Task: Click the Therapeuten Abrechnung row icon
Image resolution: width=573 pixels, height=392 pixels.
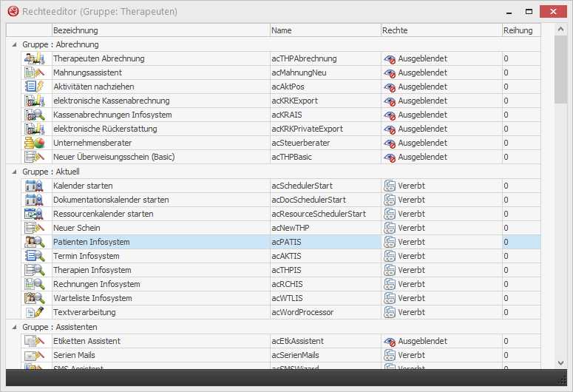Action: pyautogui.click(x=35, y=58)
